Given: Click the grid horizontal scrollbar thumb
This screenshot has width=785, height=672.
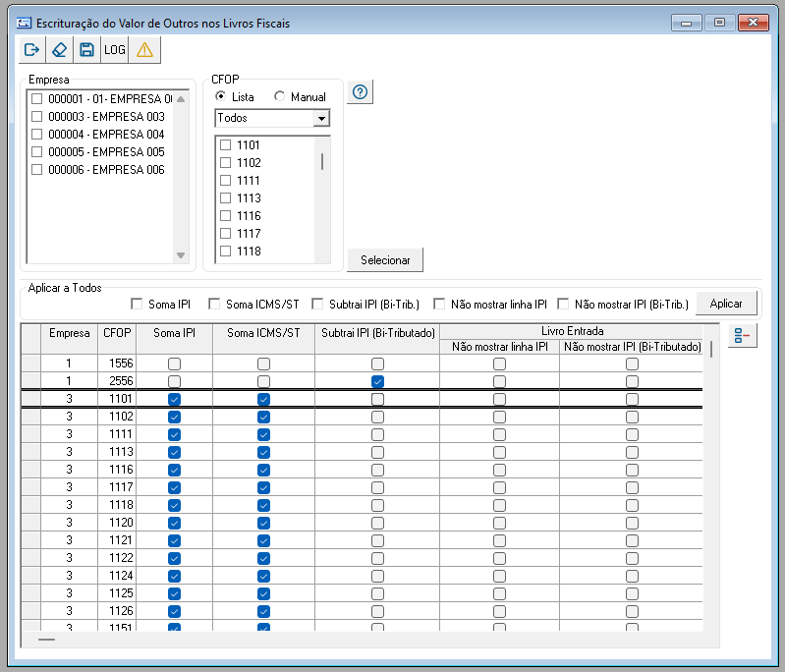Looking at the screenshot, I should (46, 640).
